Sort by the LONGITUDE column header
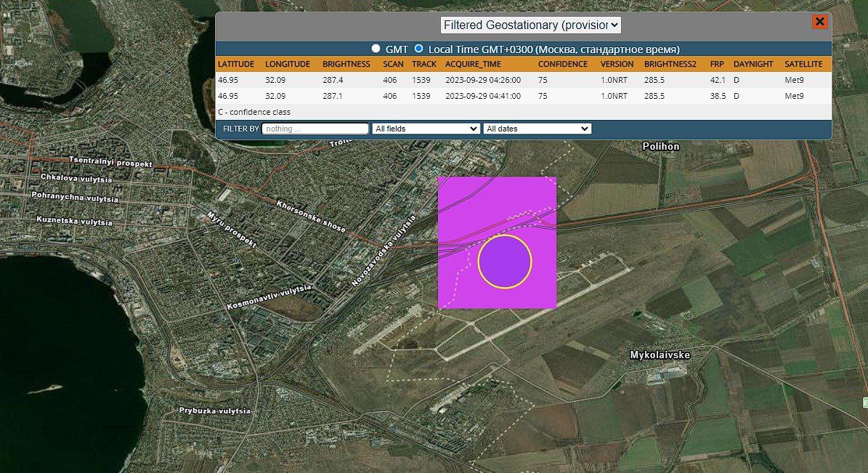The image size is (868, 473). [x=288, y=64]
